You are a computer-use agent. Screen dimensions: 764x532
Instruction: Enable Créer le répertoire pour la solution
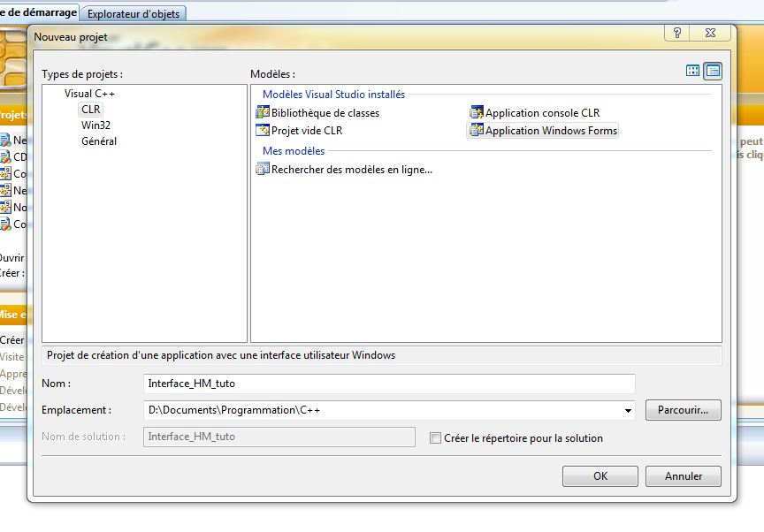point(435,437)
